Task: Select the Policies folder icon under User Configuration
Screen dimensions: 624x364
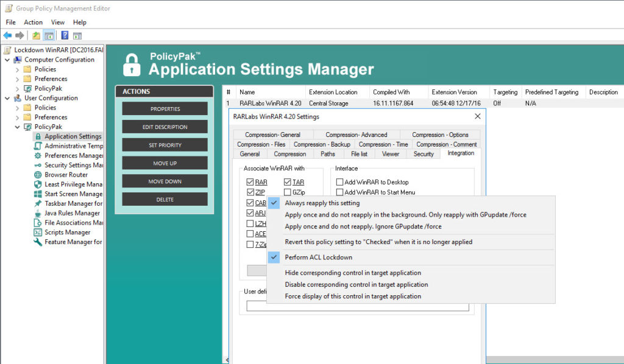Action: [x=27, y=108]
